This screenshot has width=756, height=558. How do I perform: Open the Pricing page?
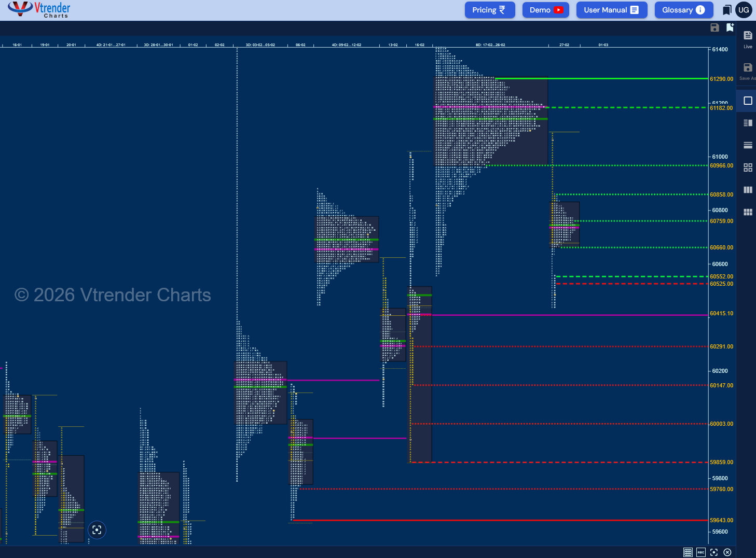click(489, 10)
